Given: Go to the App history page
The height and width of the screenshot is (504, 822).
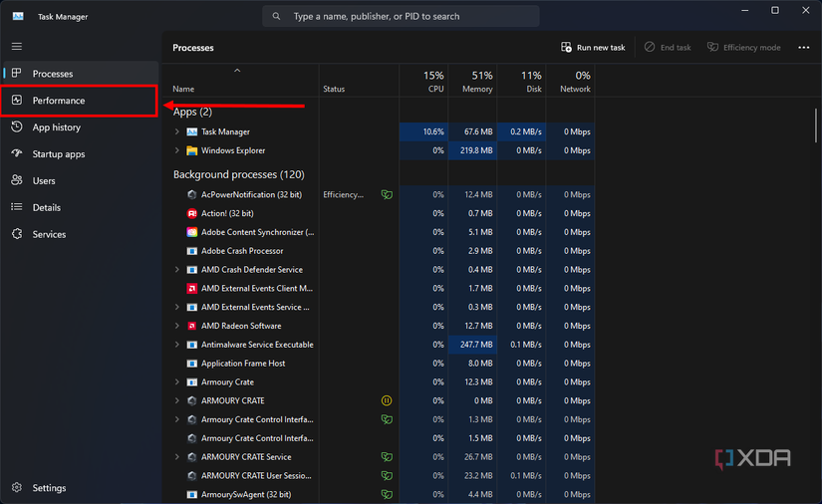Looking at the screenshot, I should (x=56, y=127).
